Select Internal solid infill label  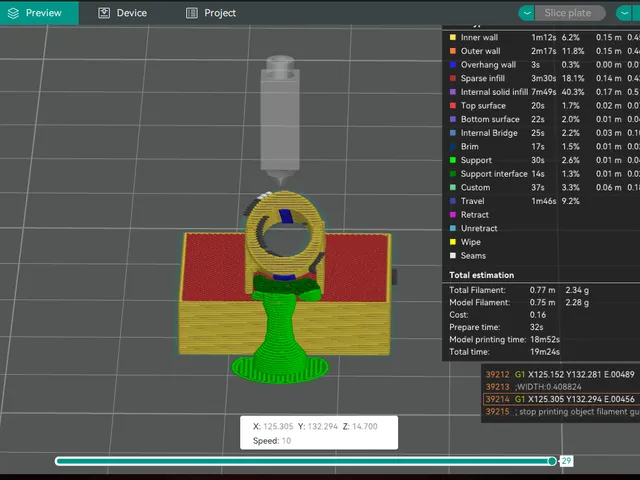pos(494,92)
